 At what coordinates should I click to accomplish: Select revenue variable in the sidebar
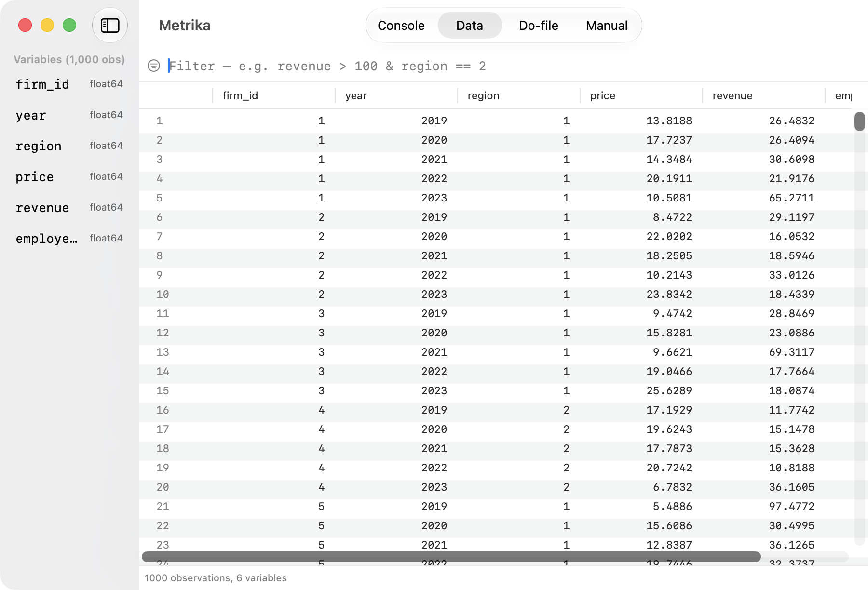click(69, 208)
